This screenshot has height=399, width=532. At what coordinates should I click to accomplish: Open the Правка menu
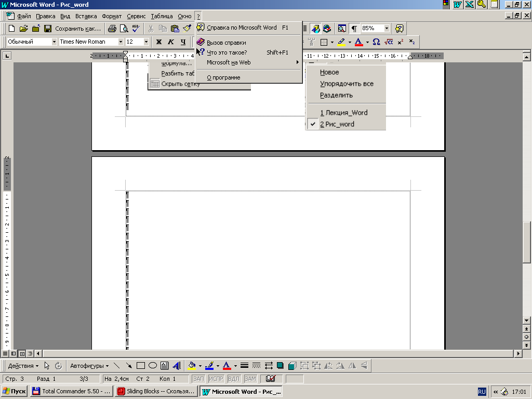[46, 16]
